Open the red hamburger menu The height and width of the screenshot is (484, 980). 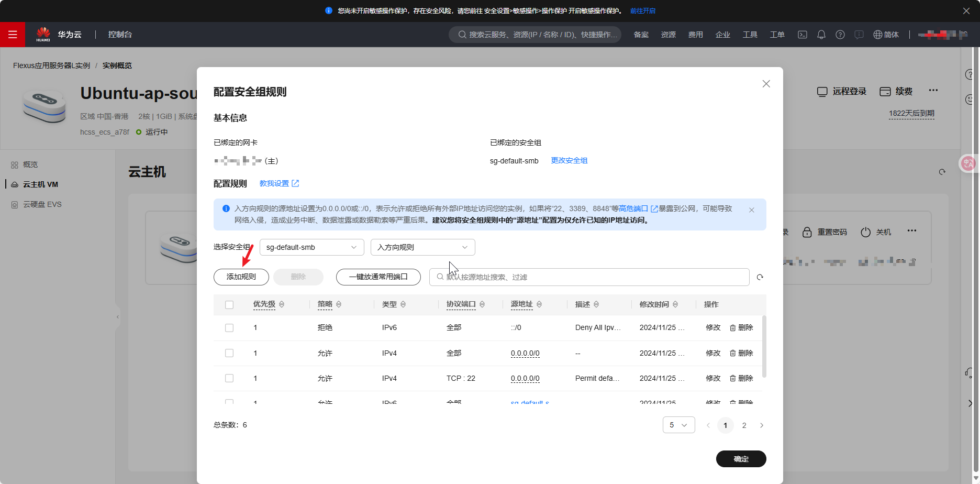point(13,35)
